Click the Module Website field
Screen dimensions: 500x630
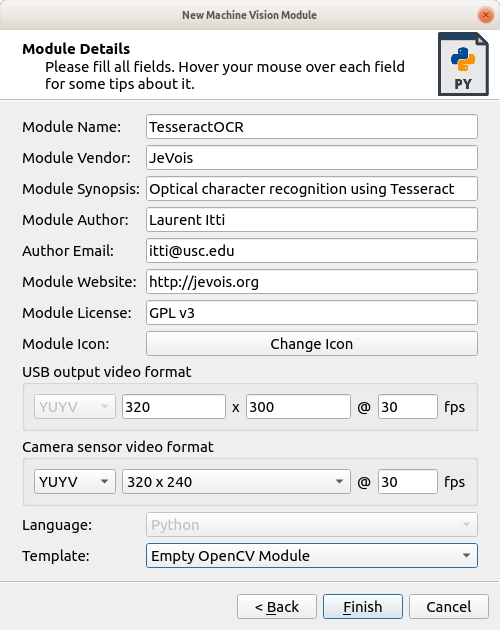[x=312, y=282]
